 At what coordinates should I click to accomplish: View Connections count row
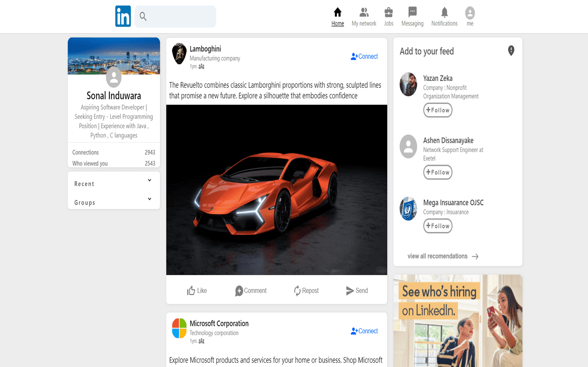pyautogui.click(x=114, y=152)
